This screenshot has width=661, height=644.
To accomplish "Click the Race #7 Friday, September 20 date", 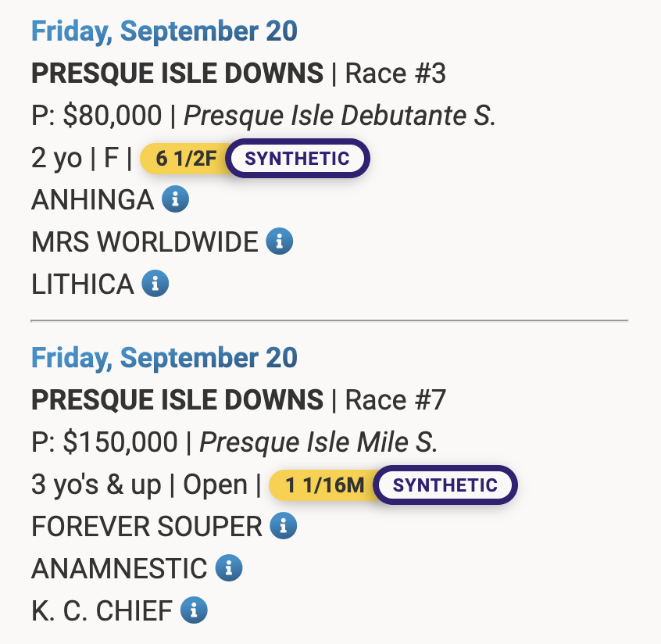I will (164, 357).
